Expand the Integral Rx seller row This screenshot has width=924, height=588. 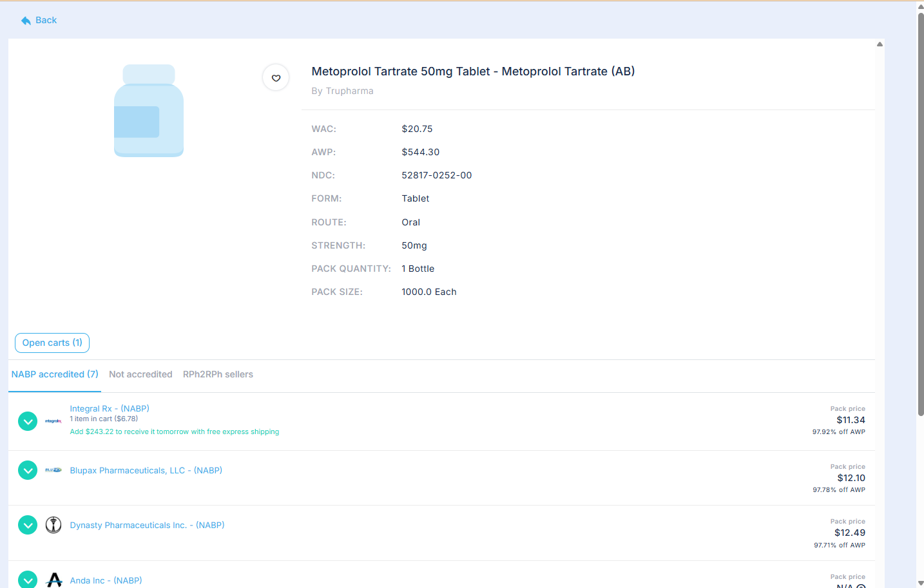click(x=28, y=421)
